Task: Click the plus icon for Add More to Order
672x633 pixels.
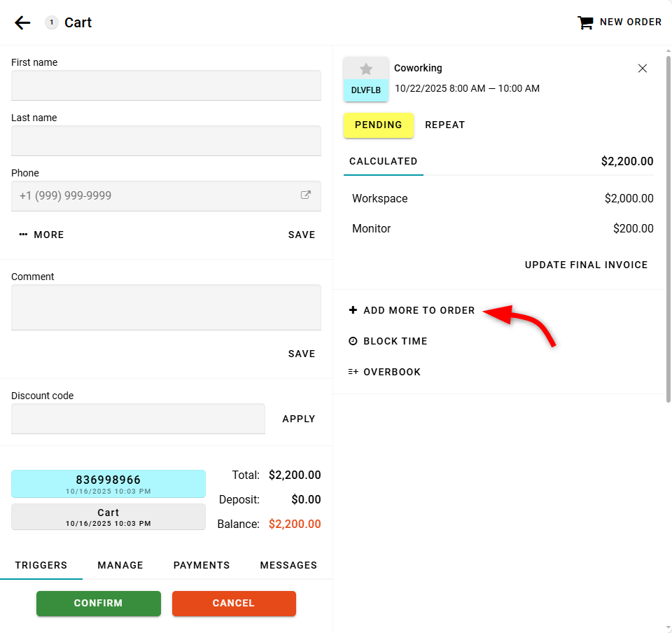Action: click(353, 310)
